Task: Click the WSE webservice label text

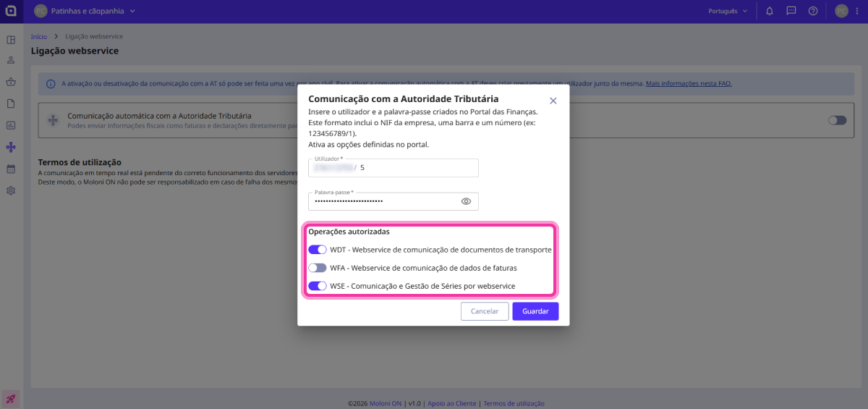Action: (422, 286)
